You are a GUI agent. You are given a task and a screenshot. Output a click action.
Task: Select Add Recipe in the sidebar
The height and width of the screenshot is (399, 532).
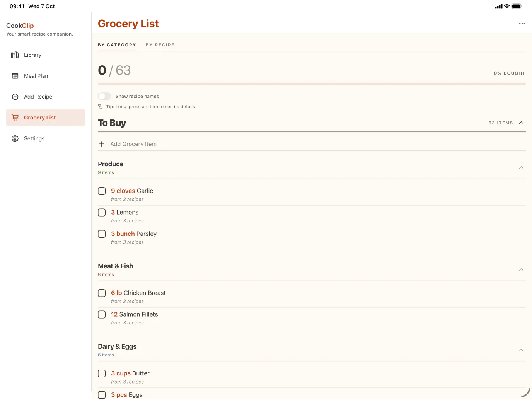click(x=46, y=97)
